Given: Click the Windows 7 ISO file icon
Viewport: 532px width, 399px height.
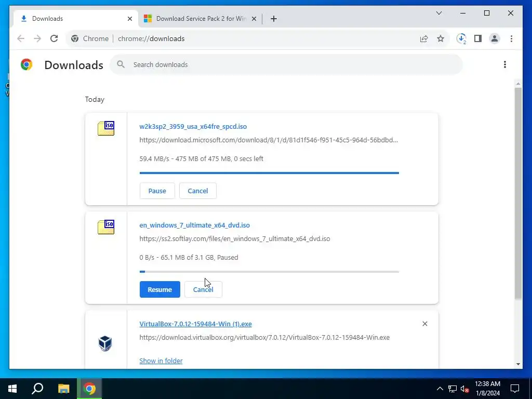Looking at the screenshot, I should coord(106,227).
